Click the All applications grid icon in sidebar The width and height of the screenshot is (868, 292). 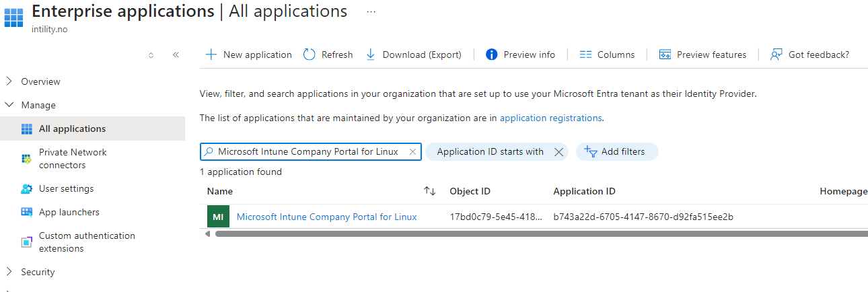click(27, 129)
